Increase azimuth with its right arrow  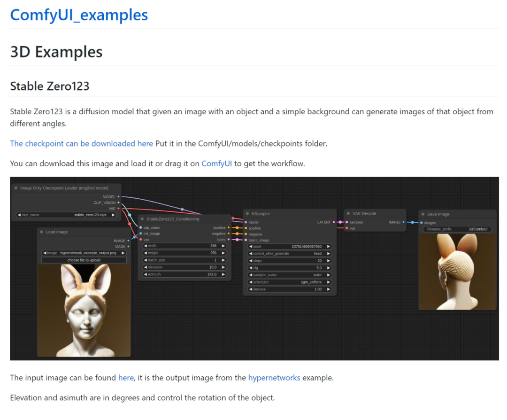[223, 274]
